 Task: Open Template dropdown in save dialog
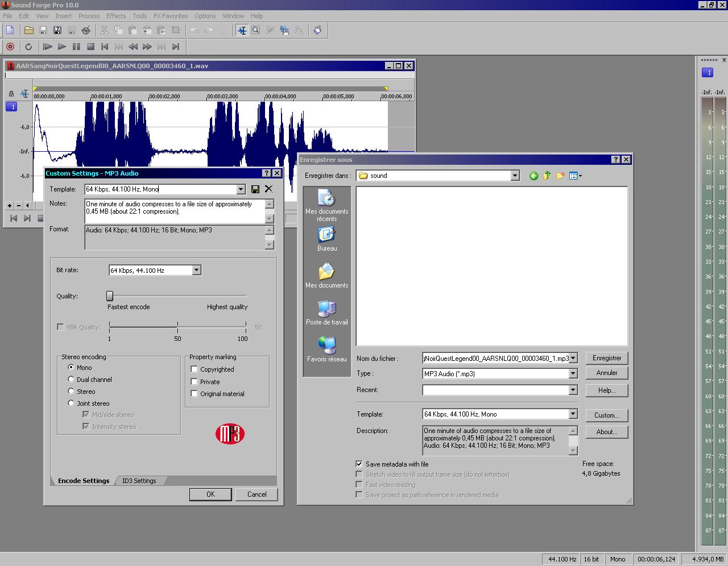[573, 414]
